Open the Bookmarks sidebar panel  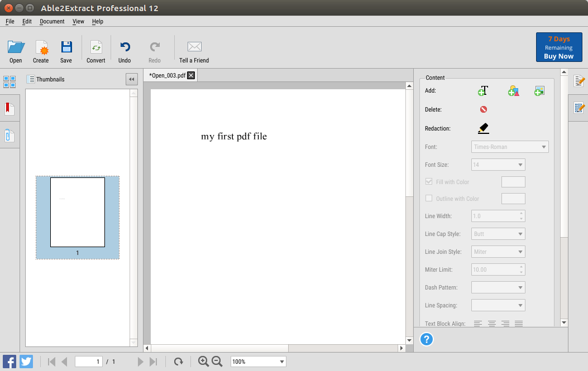click(9, 108)
